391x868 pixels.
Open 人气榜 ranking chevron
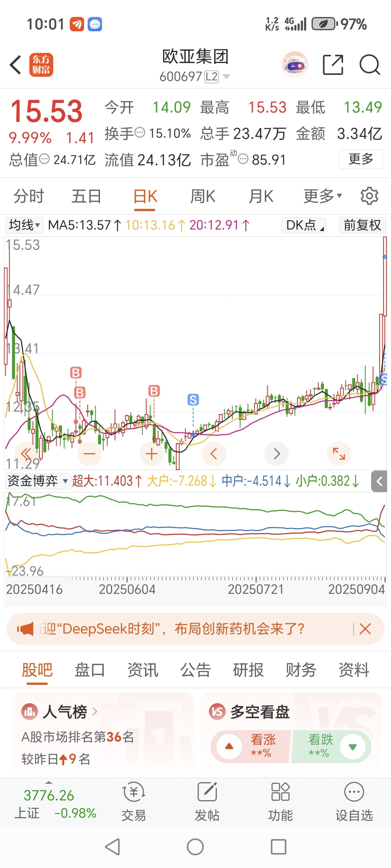pyautogui.click(x=95, y=712)
